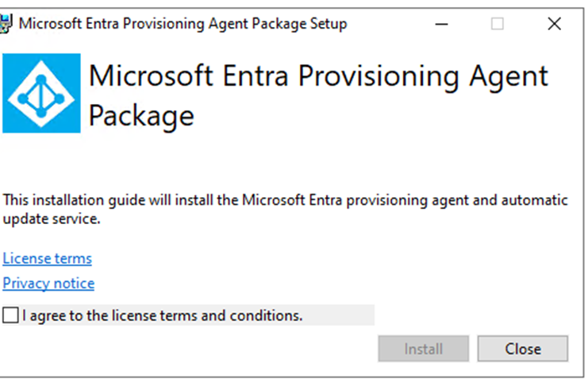Close the window with the X button
Screen dimensions: 588x379
tap(554, 24)
